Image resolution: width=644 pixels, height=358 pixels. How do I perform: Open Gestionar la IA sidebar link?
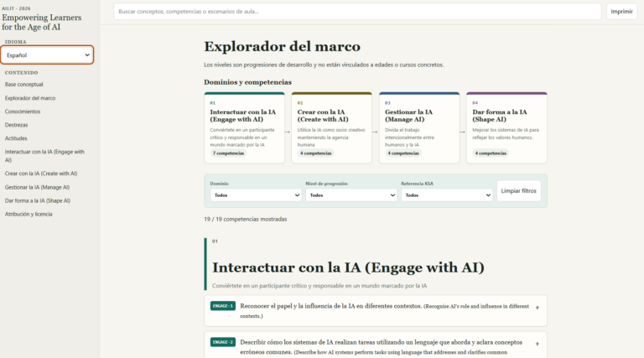coord(37,187)
